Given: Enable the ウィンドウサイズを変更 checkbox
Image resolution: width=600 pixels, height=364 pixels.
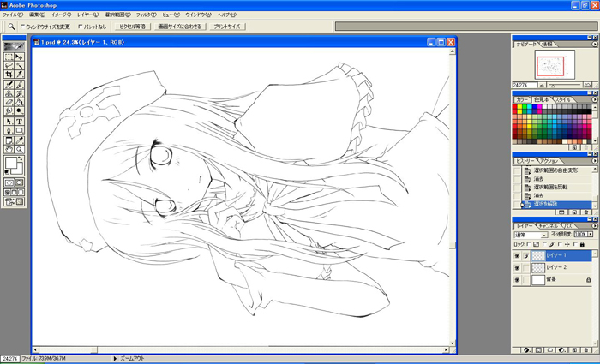Looking at the screenshot, I should point(23,27).
